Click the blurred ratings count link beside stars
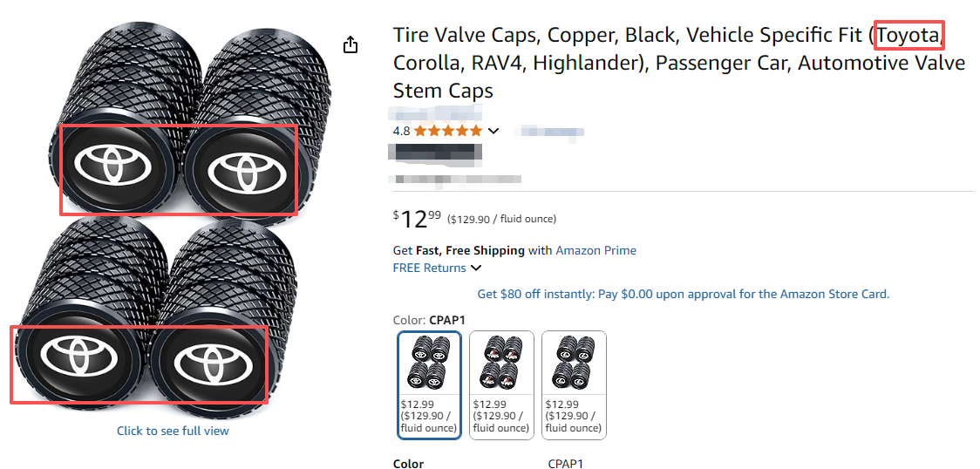This screenshot has width=980, height=469. [x=548, y=132]
